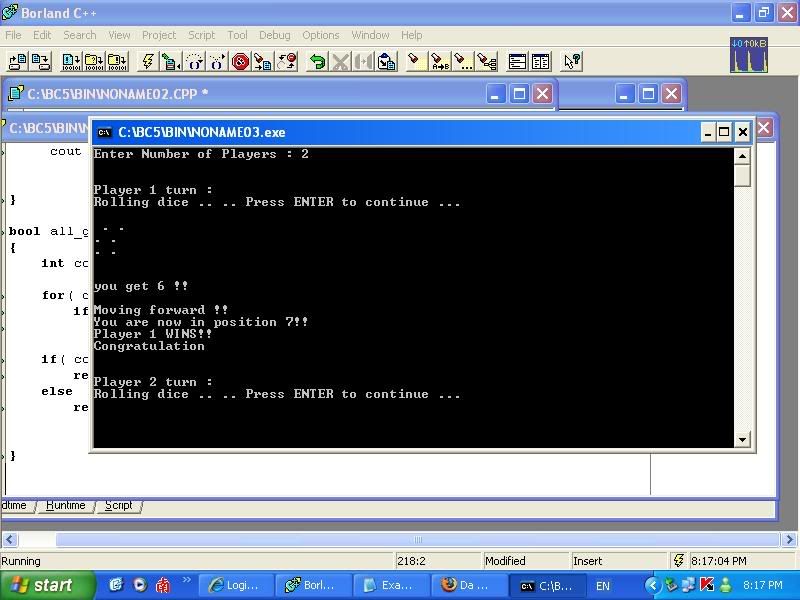
Task: Switch to the Script tab
Action: pyautogui.click(x=118, y=505)
